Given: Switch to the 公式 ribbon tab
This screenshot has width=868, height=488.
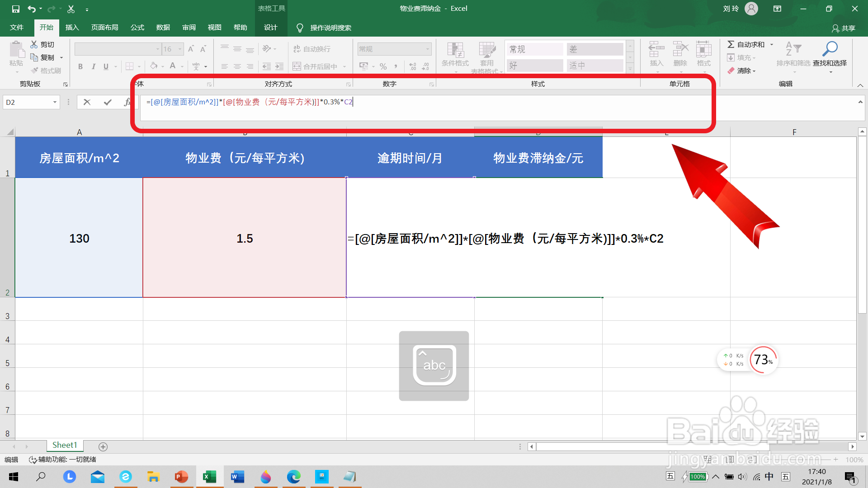Looking at the screenshot, I should (137, 28).
